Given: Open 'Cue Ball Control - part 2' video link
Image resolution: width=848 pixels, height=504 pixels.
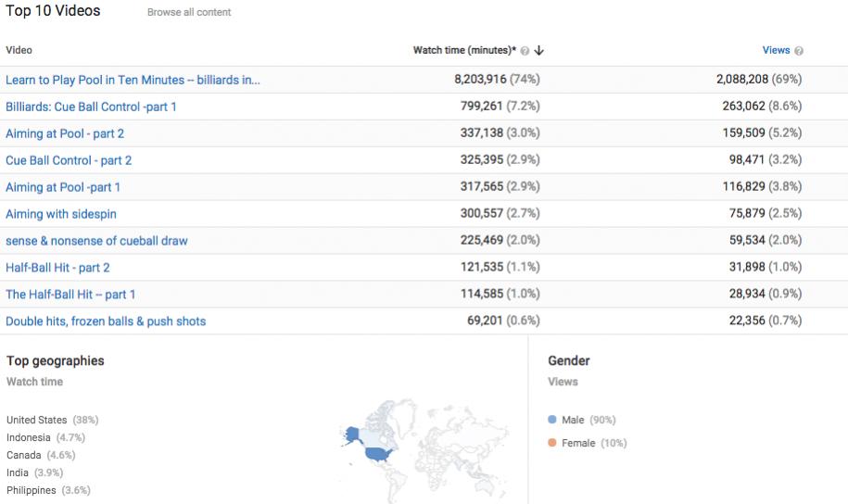Looking at the screenshot, I should pos(69,160).
